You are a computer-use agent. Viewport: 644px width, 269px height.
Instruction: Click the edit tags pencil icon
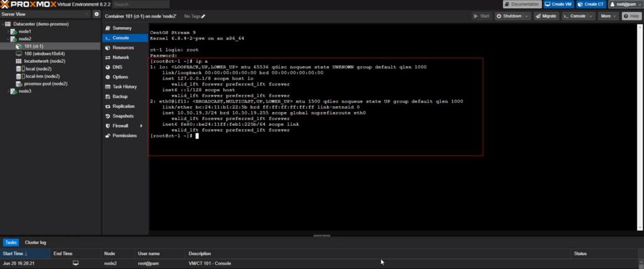click(x=203, y=16)
